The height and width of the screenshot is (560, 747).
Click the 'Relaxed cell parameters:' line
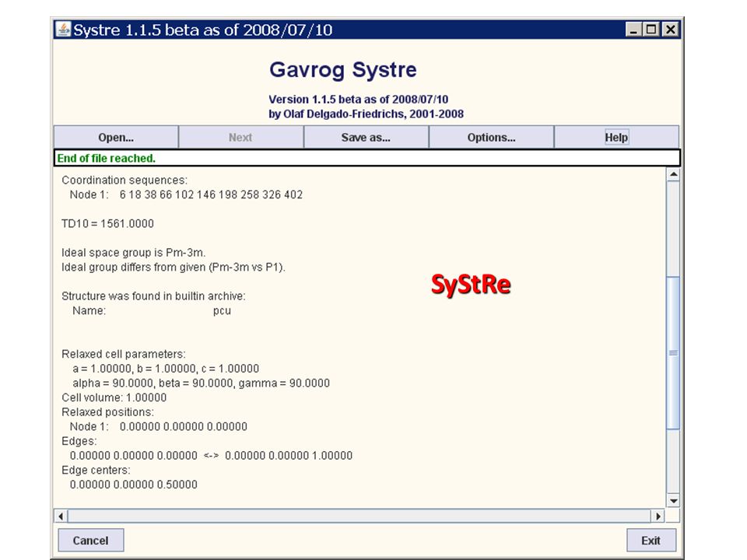[x=124, y=355]
